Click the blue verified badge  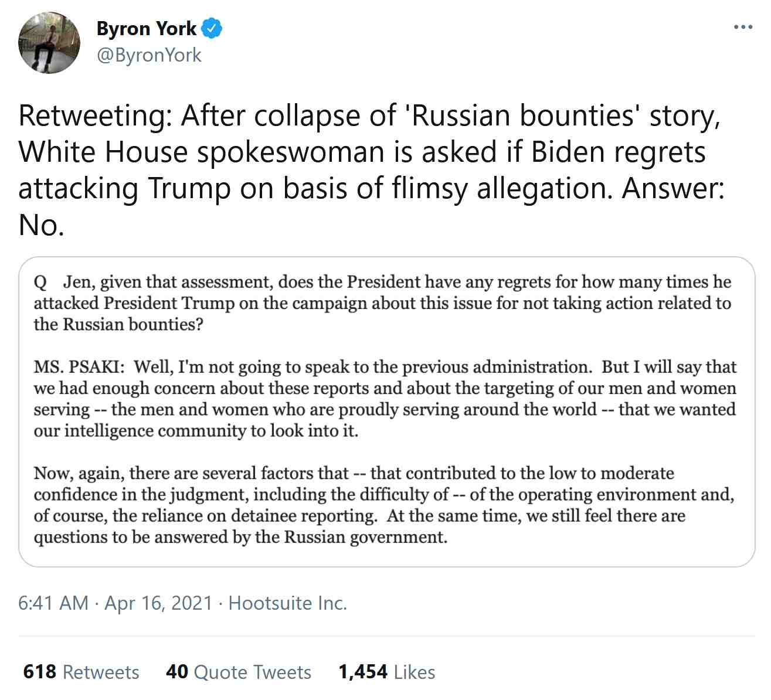[212, 28]
